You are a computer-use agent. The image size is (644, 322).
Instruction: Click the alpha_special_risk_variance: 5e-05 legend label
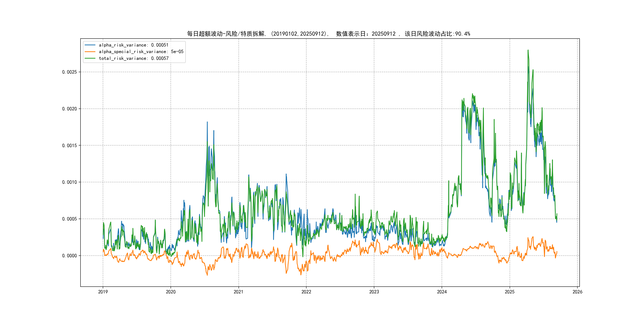141,52
